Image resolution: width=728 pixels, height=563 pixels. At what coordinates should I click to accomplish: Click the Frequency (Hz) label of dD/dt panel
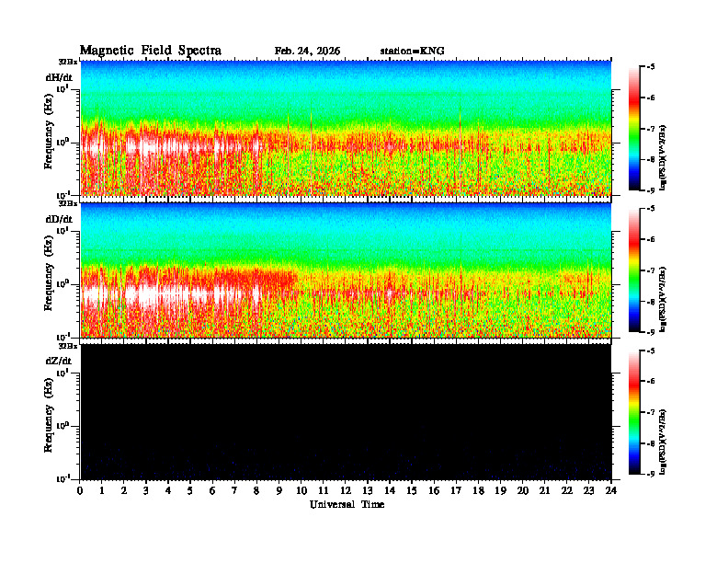[49, 275]
